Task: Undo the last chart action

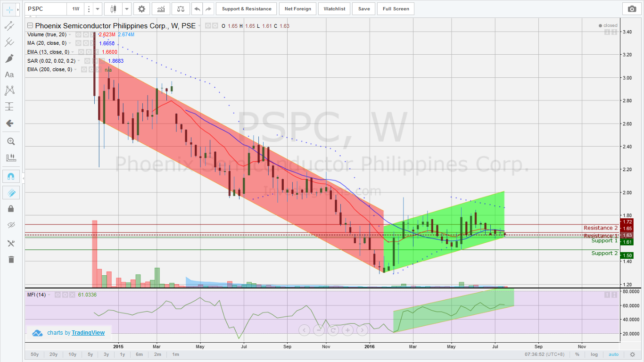Action: click(x=198, y=8)
